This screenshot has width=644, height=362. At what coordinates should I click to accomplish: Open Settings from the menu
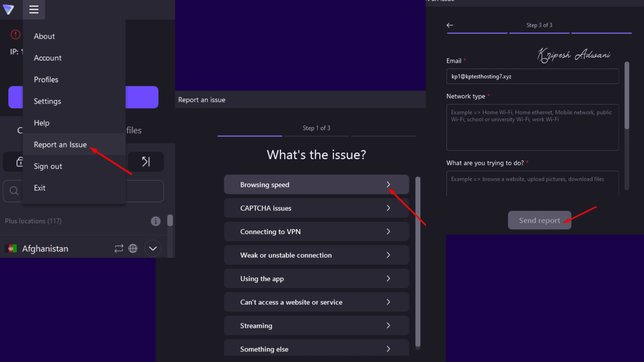[x=47, y=101]
